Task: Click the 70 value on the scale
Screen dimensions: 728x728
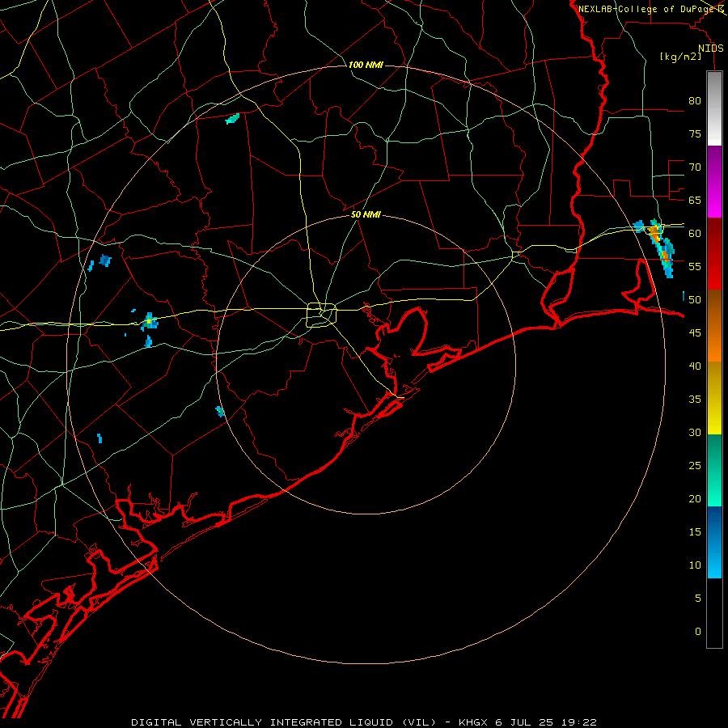Action: pyautogui.click(x=695, y=167)
